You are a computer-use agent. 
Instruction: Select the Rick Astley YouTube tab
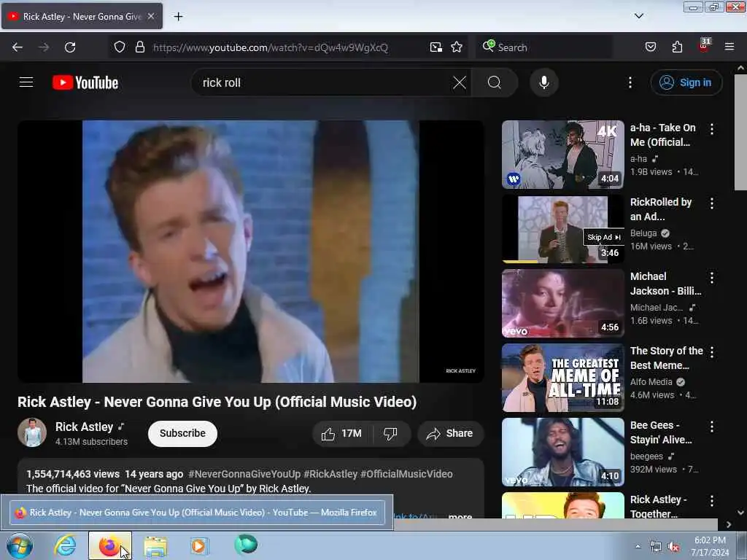click(82, 16)
